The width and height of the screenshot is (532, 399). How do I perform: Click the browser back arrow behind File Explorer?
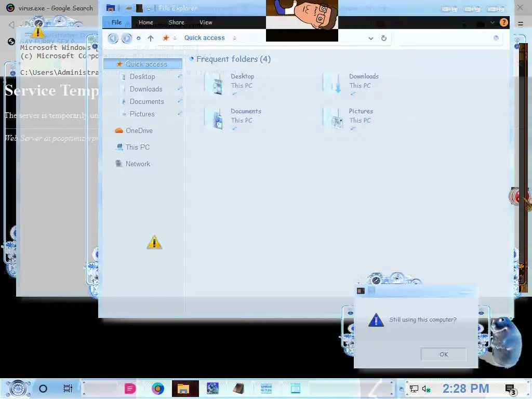click(11, 24)
